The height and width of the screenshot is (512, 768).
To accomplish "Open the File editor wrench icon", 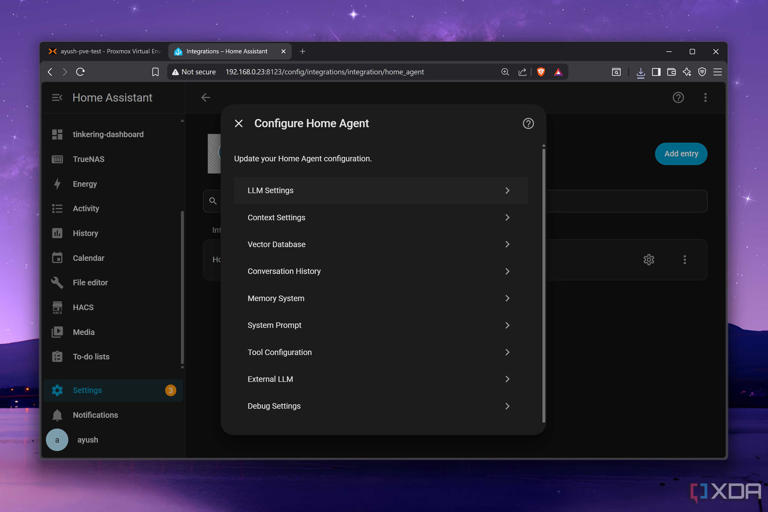I will point(57,283).
